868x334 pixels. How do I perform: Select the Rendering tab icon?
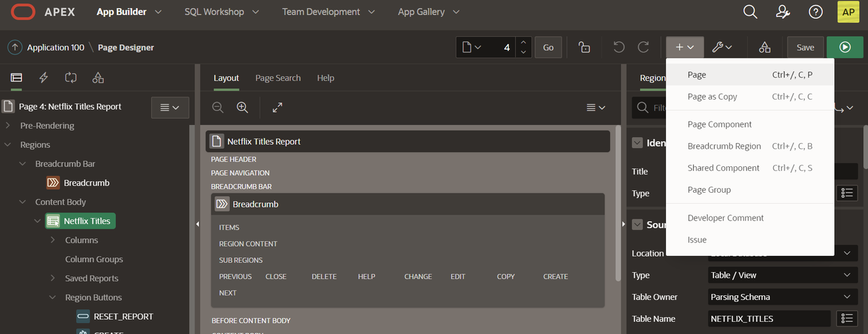[16, 77]
